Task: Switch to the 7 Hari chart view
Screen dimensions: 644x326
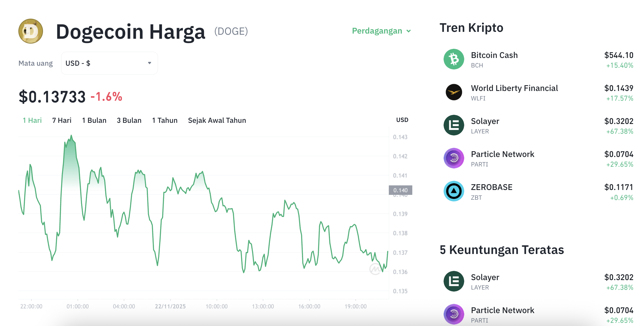Action: pyautogui.click(x=61, y=120)
